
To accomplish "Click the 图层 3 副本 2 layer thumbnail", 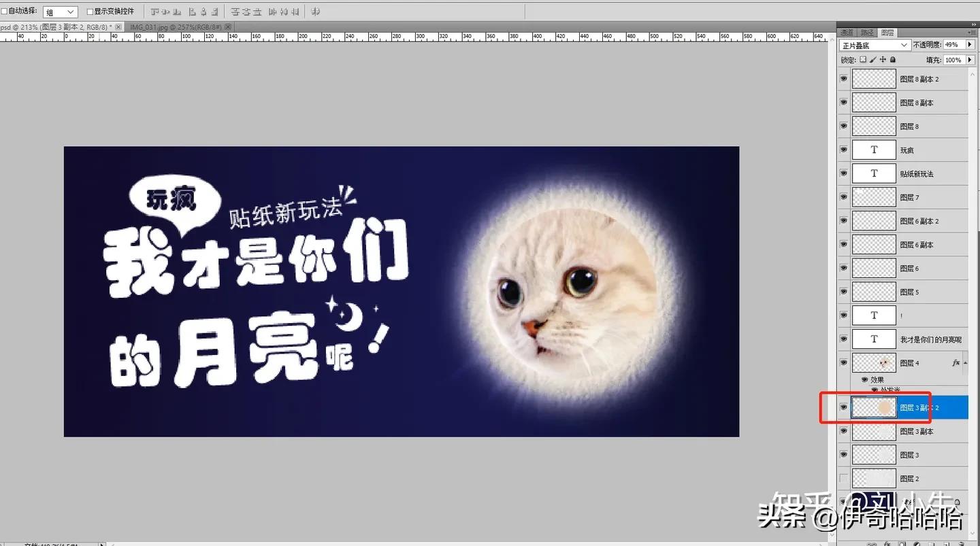I will (874, 407).
